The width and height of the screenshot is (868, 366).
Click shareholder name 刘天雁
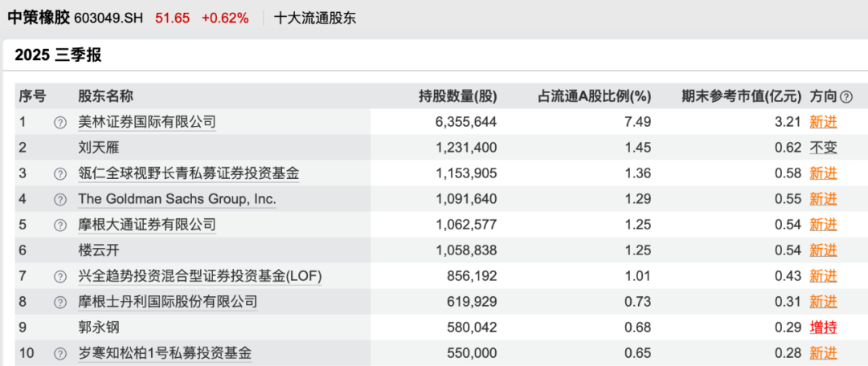pyautogui.click(x=99, y=148)
